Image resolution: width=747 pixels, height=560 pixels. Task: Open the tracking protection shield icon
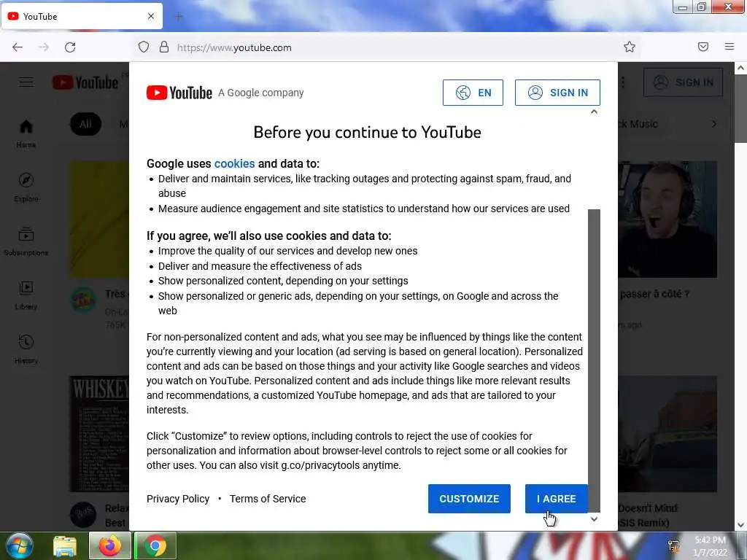point(144,47)
